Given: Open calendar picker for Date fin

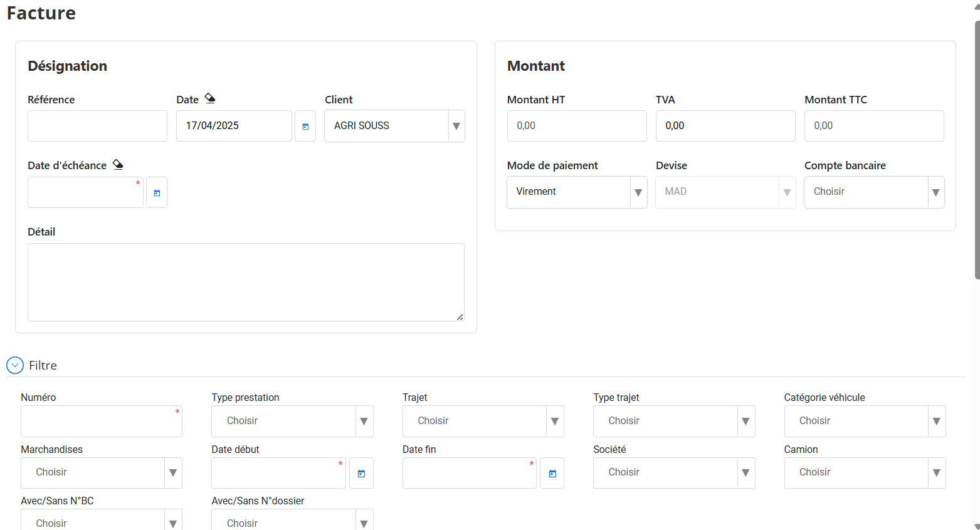Looking at the screenshot, I should (552, 473).
